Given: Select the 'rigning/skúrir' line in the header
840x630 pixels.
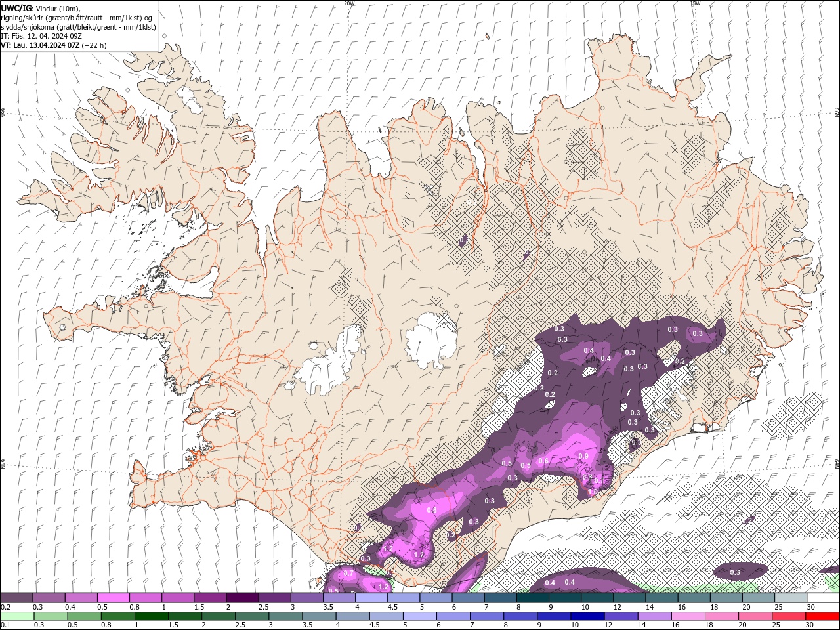Looking at the screenshot, I should click(77, 18).
